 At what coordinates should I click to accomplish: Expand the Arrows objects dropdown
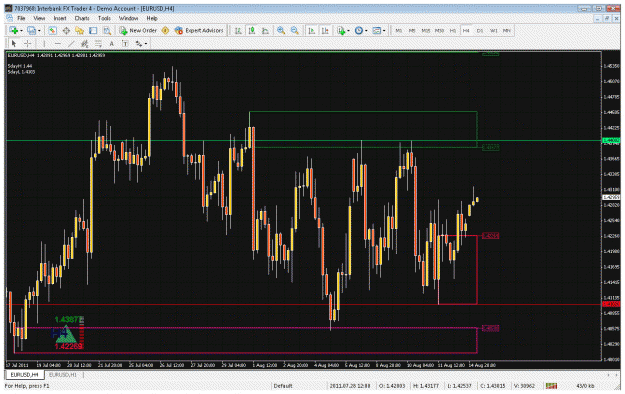(146, 43)
